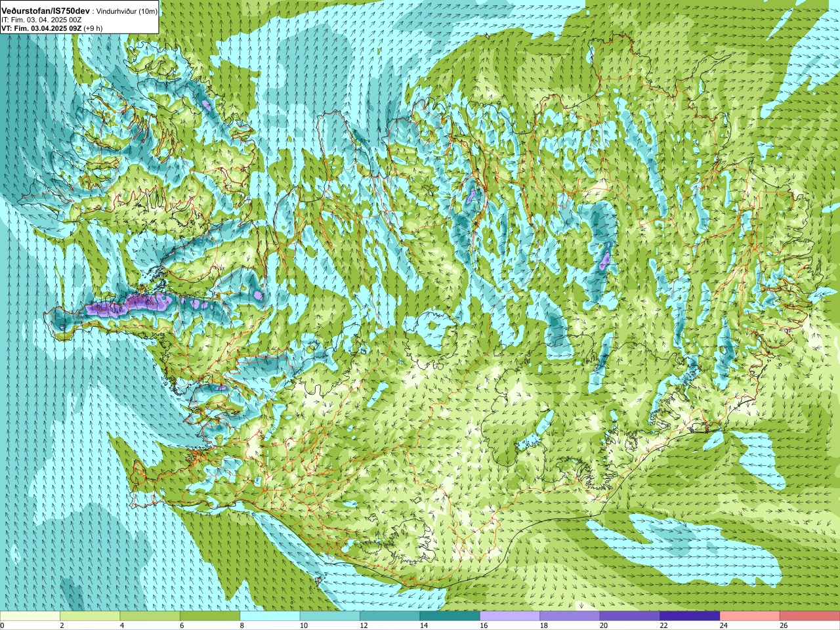Click the green 4–6 legend swatch
This screenshot has height=630, width=840.
point(150,616)
